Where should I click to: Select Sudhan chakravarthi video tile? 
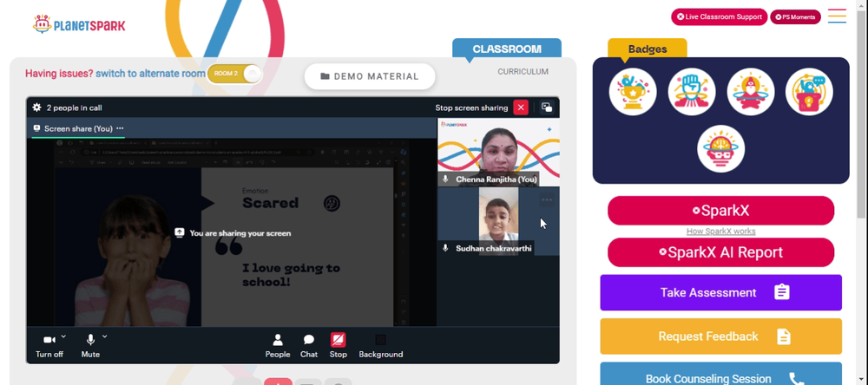click(x=498, y=221)
